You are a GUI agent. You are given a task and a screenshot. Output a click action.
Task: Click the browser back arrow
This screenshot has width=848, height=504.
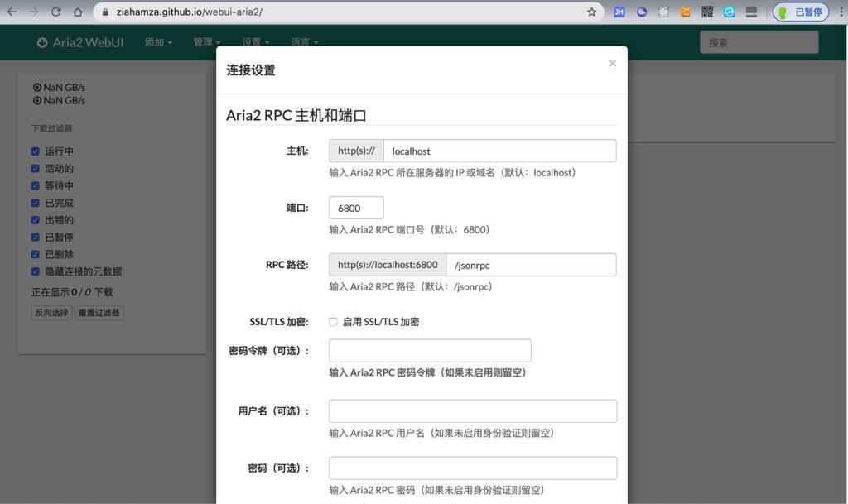(12, 12)
